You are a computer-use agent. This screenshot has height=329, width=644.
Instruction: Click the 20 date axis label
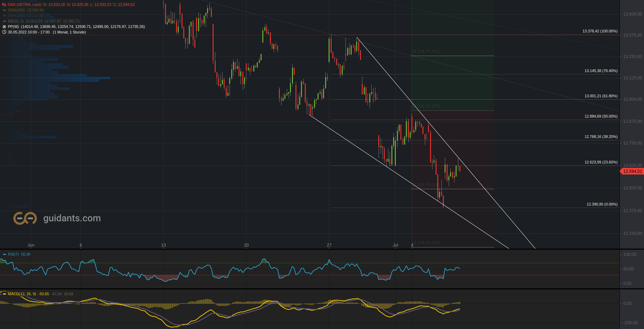[x=246, y=245]
